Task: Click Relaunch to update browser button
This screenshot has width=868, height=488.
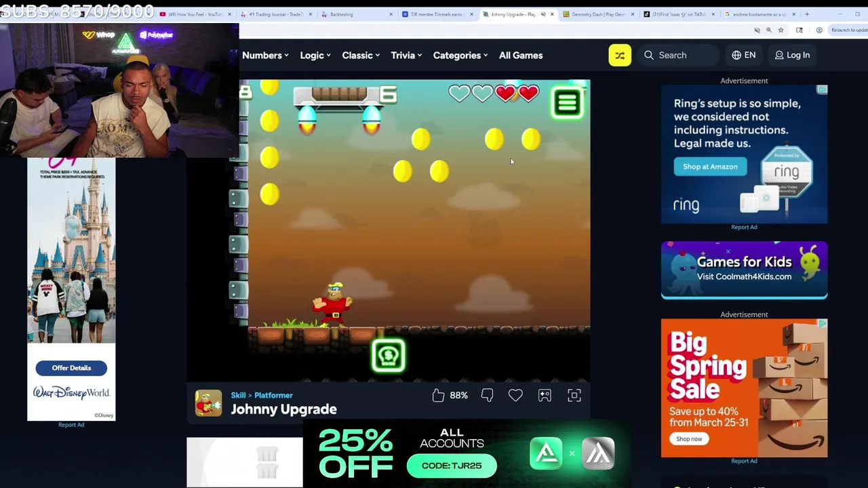Action: point(848,30)
